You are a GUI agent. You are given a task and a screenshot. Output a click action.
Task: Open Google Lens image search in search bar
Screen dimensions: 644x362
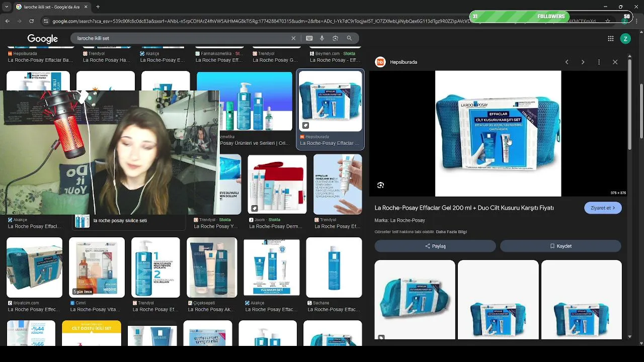click(336, 38)
